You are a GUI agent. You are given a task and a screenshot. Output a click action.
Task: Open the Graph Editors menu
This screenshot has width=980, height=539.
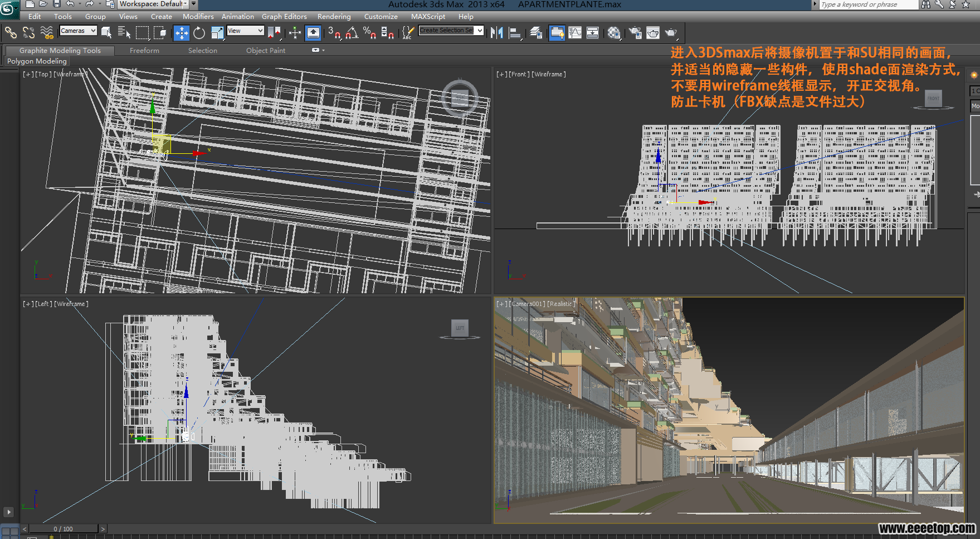pyautogui.click(x=284, y=17)
